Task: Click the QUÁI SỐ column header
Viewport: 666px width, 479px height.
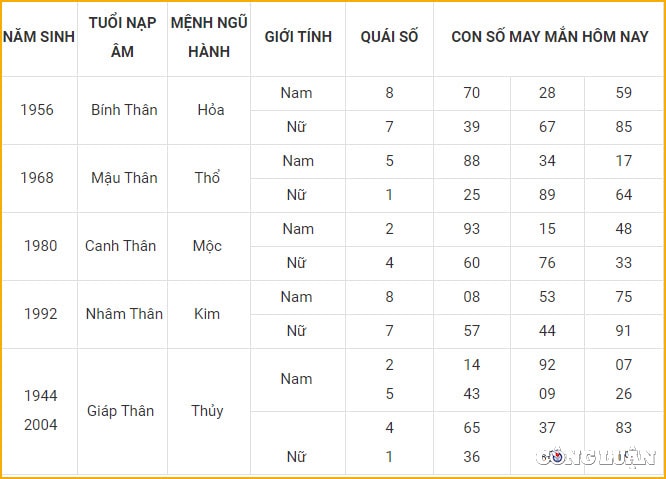Action: click(389, 37)
